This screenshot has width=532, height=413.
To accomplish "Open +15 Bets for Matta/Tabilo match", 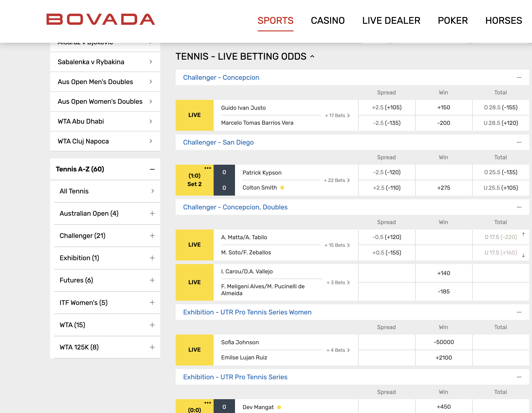I will [x=337, y=245].
